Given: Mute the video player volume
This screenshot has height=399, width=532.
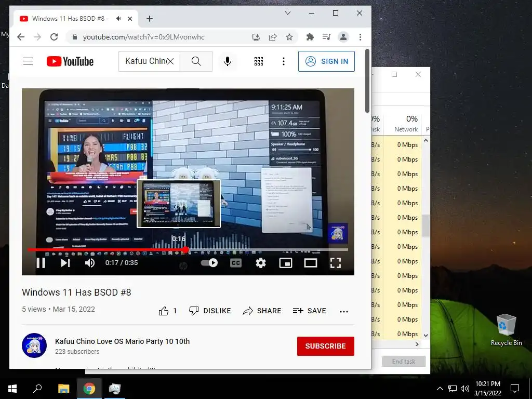Looking at the screenshot, I should (90, 263).
